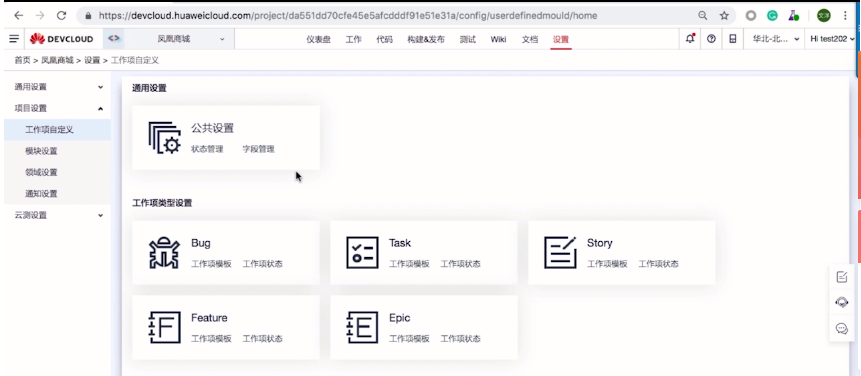Click the code project icon beside 凤凰商城
The height and width of the screenshot is (376, 861).
pos(114,39)
